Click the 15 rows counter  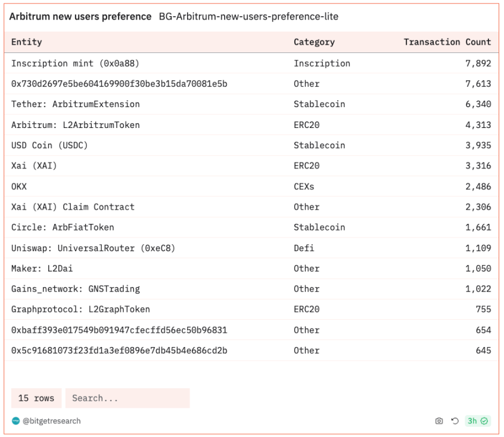[x=36, y=398]
